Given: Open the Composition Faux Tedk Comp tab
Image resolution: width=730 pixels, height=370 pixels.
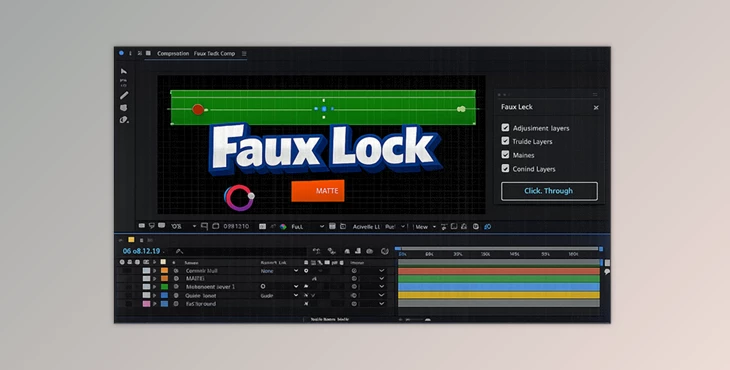Looking at the screenshot, I should tap(196, 54).
